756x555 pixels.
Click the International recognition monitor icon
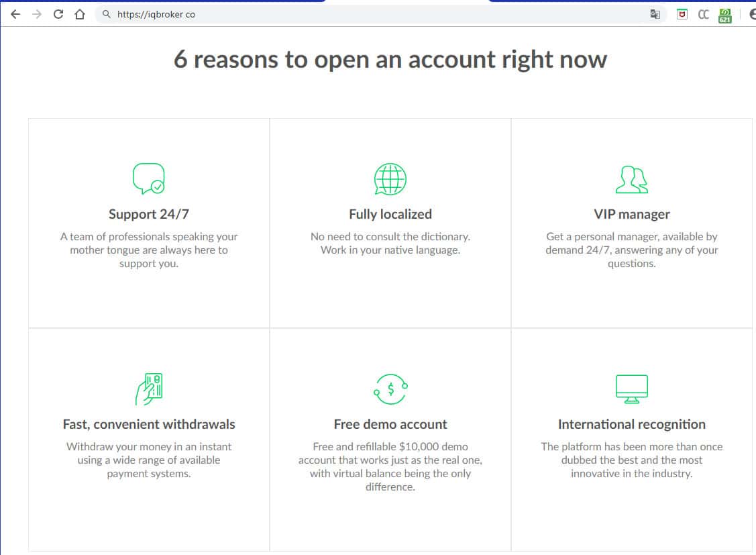click(x=632, y=389)
